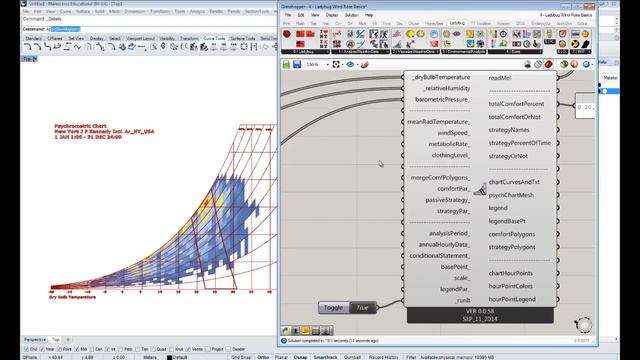This screenshot has width=640, height=360.
Task: Toggle the Near osnap checkbox
Action: (x=42, y=349)
